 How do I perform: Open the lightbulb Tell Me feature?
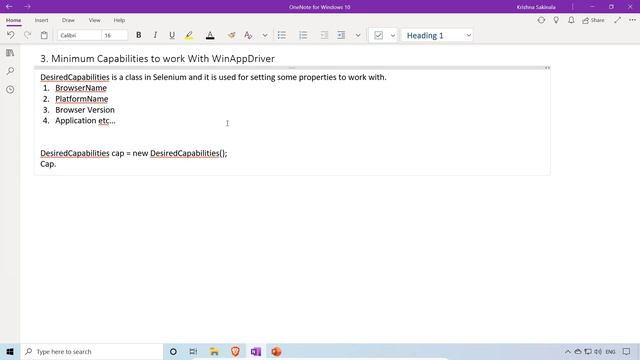click(x=556, y=20)
